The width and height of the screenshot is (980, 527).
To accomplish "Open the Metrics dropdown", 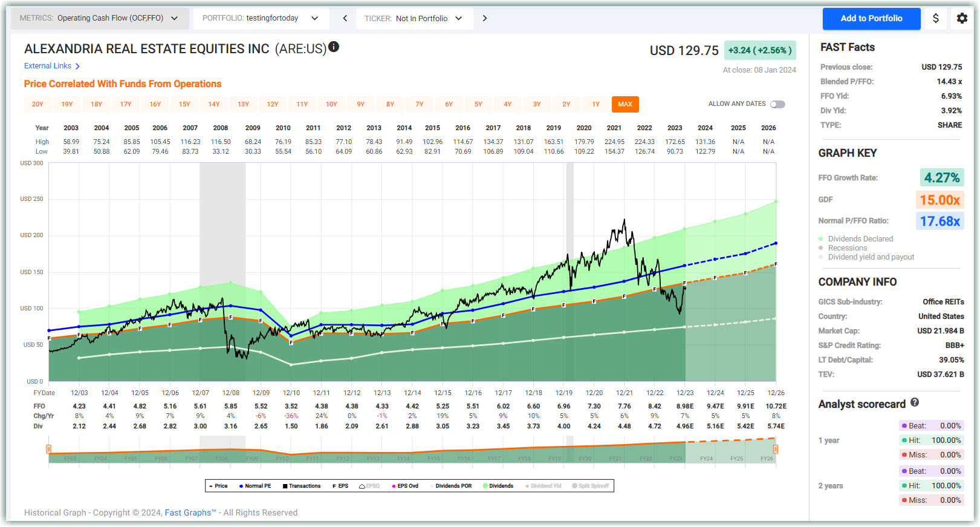I will (100, 18).
